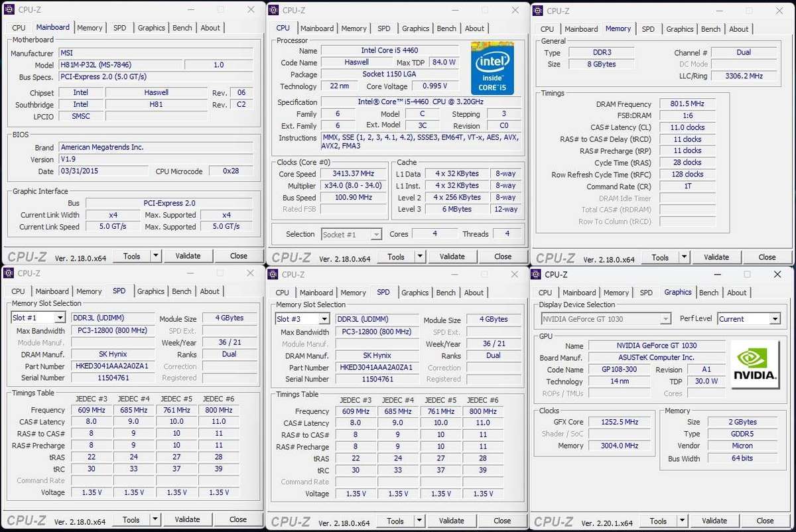
Task: Switch to Graphics tab in Slot #1 SPD window
Action: [x=151, y=291]
